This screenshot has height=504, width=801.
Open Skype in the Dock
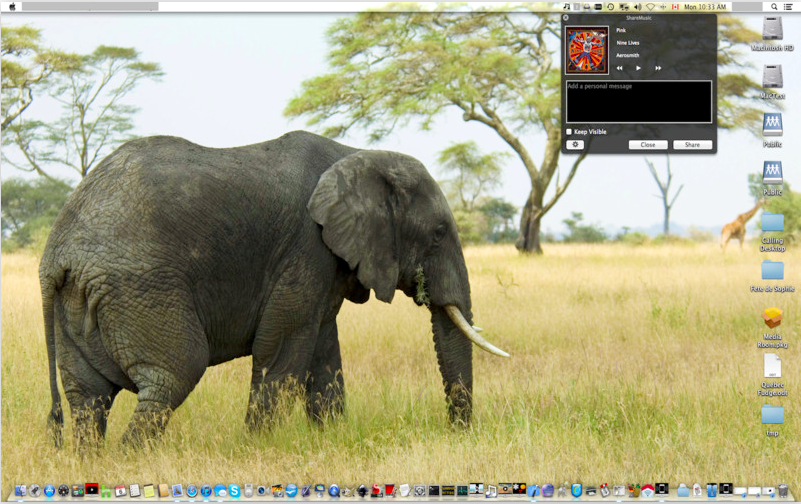tap(234, 491)
